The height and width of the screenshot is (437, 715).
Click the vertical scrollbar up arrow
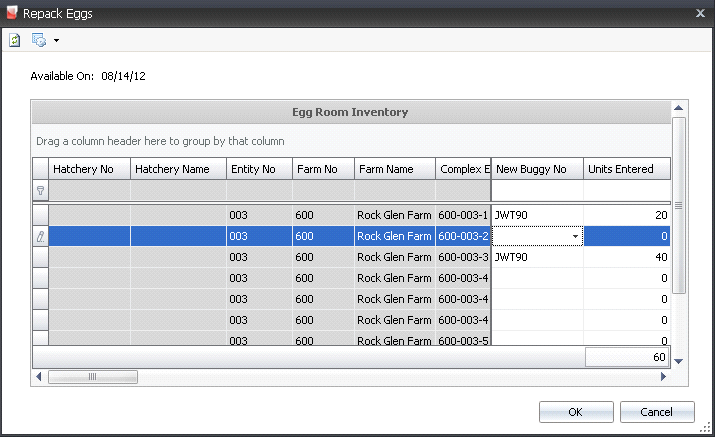click(x=678, y=107)
